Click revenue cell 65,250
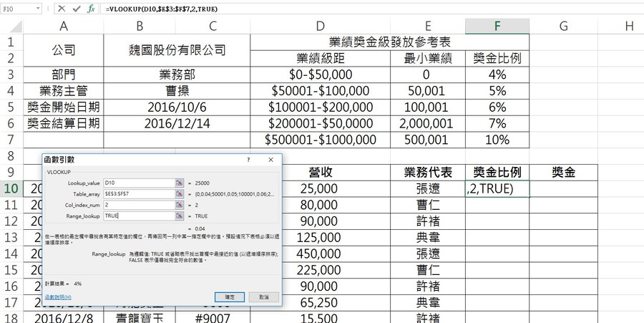 pyautogui.click(x=320, y=302)
